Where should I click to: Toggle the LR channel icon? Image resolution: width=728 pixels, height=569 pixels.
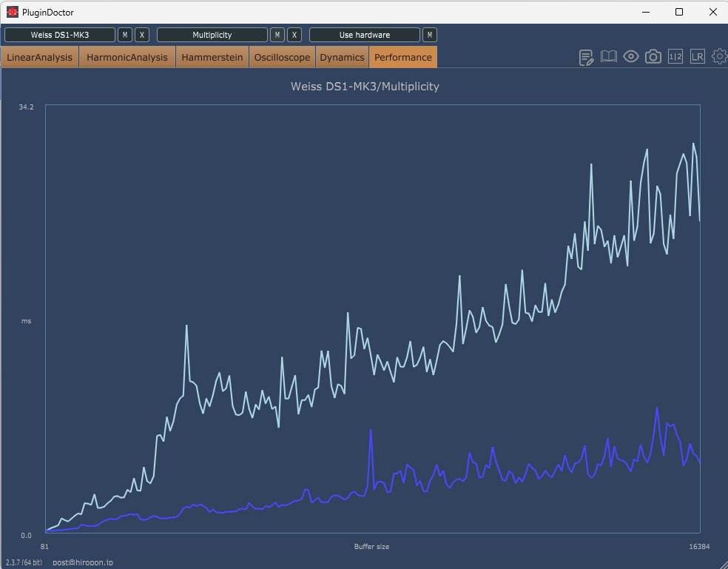pyautogui.click(x=698, y=57)
